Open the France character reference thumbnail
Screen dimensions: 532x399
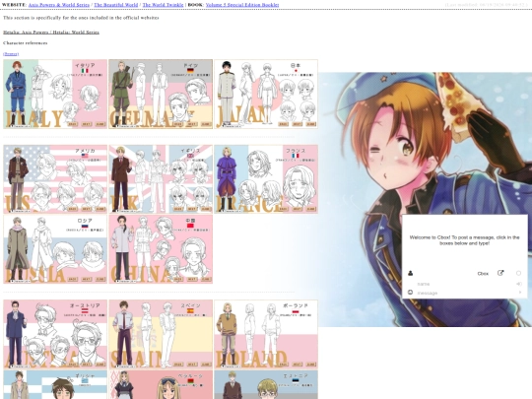266,179
